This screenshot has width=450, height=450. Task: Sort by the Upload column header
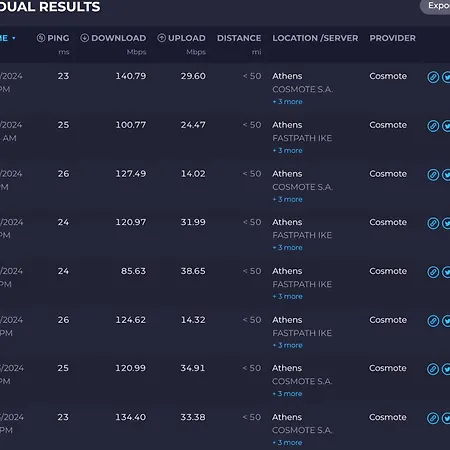181,38
